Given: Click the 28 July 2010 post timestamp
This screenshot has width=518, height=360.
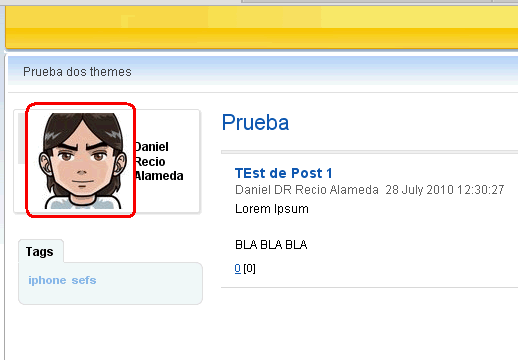Looking at the screenshot, I should click(x=445, y=190).
